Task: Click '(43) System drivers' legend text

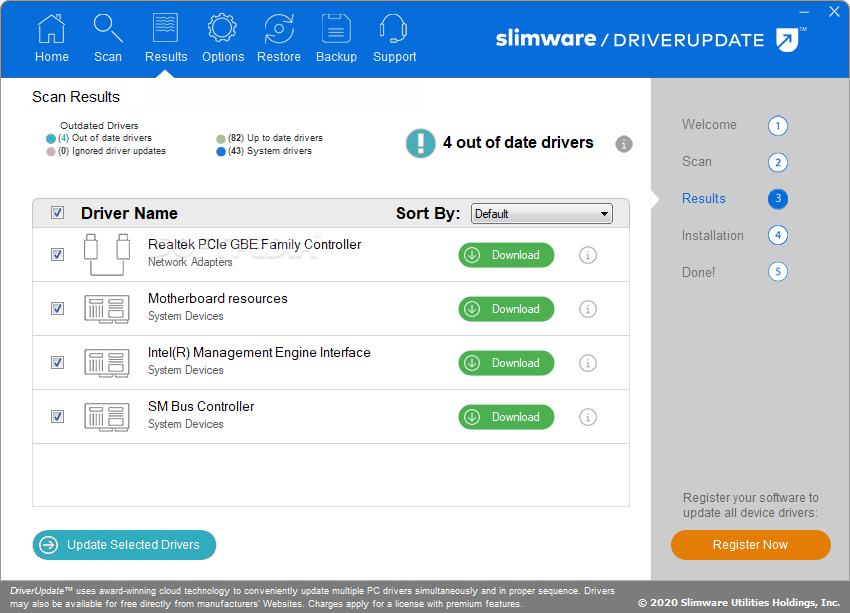Action: click(269, 151)
